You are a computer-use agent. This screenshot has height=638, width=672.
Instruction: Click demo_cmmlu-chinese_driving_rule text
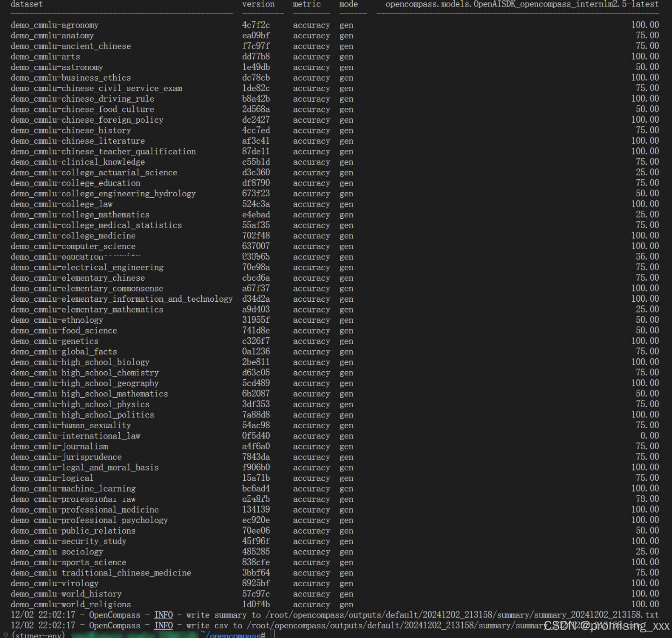pyautogui.click(x=82, y=99)
